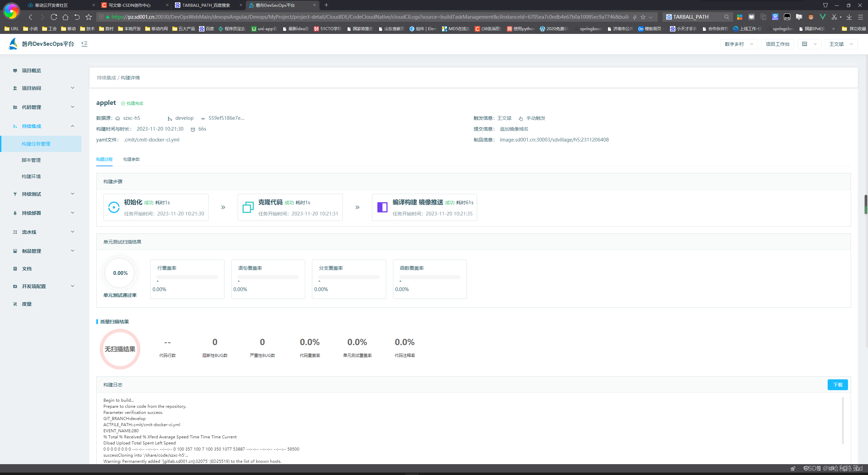Click the 0.00% unit test pass circle

120,273
